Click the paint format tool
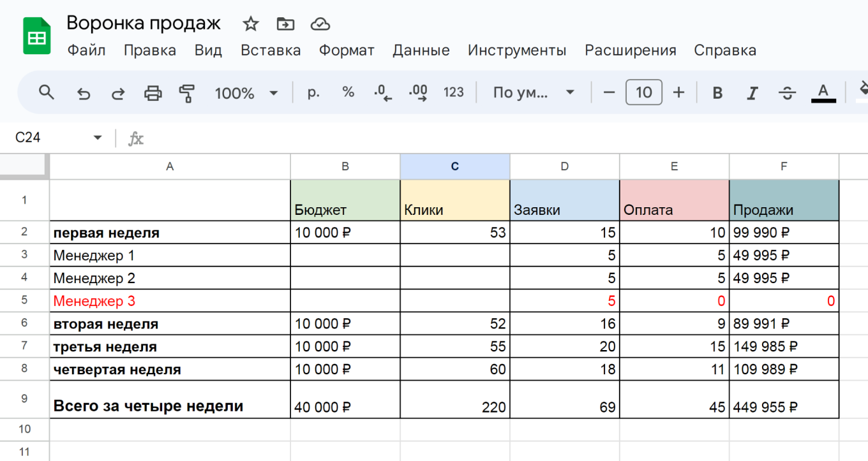This screenshot has height=461, width=868. tap(187, 92)
